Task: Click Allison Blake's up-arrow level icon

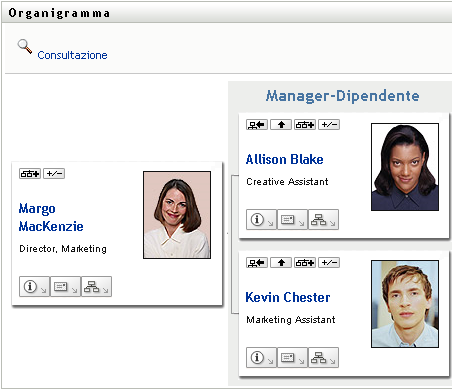Action: (281, 125)
